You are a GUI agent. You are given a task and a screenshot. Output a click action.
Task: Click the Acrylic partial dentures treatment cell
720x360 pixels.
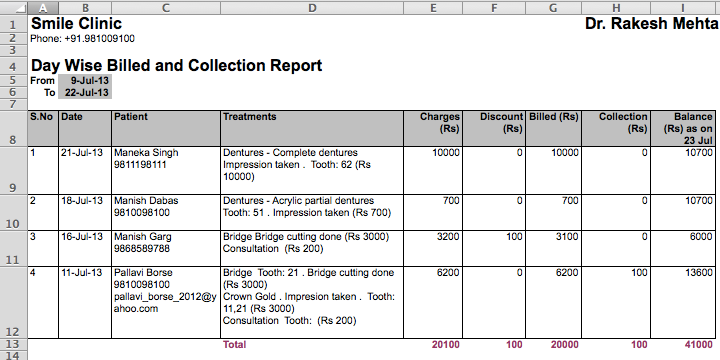click(x=312, y=212)
